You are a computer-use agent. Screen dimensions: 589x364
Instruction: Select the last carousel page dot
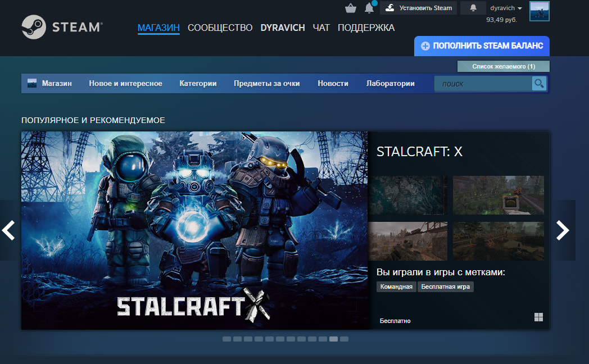tap(344, 339)
